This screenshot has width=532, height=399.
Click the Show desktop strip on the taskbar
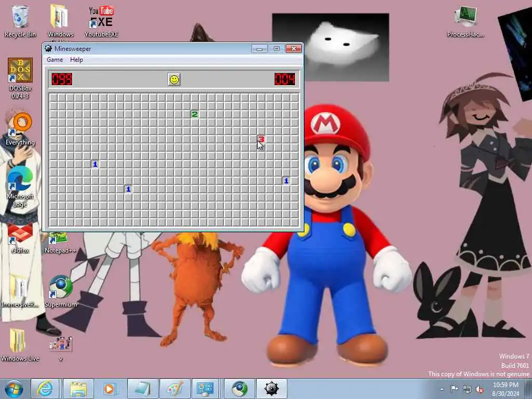[x=529, y=389]
